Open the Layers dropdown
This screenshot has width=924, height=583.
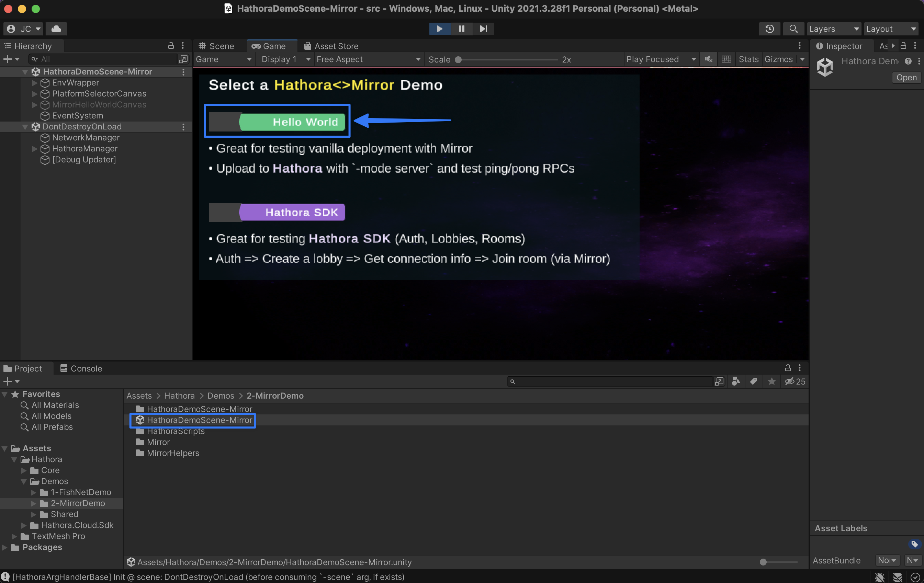click(x=834, y=29)
